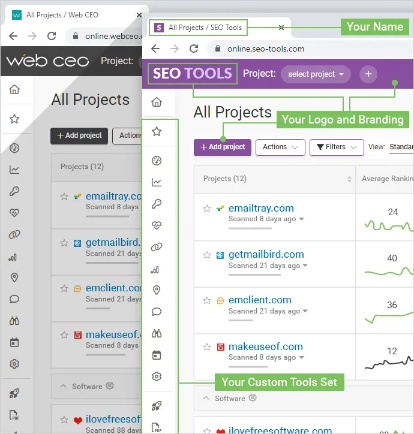Click gear icon in Web CEO window sidebar
The width and height of the screenshot is (414, 434).
[x=14, y=364]
